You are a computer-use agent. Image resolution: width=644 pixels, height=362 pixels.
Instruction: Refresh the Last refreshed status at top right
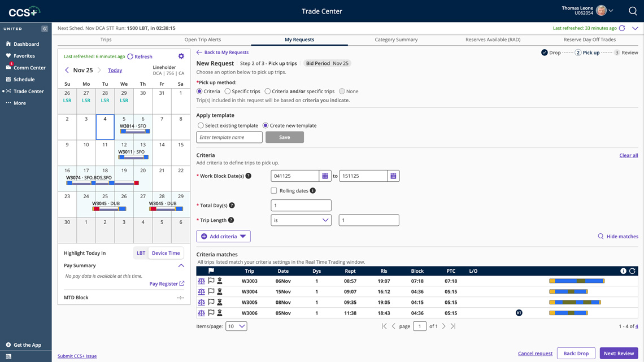(x=623, y=28)
